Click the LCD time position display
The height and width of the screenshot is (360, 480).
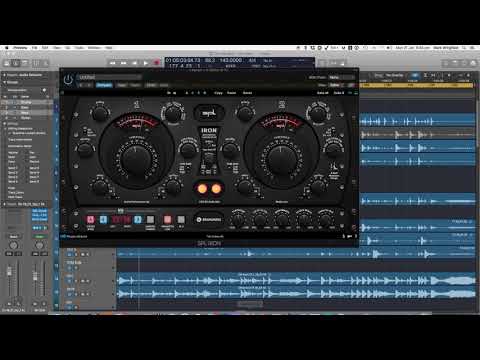pos(183,61)
